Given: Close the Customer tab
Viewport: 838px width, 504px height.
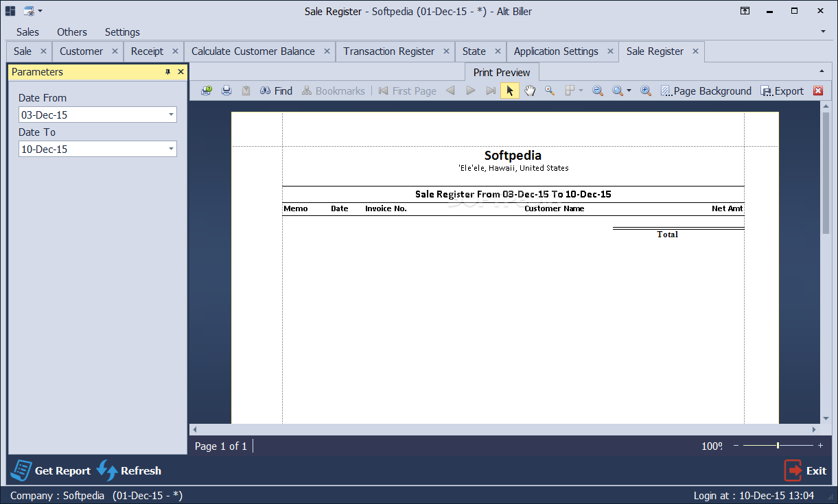Looking at the screenshot, I should click(x=115, y=51).
